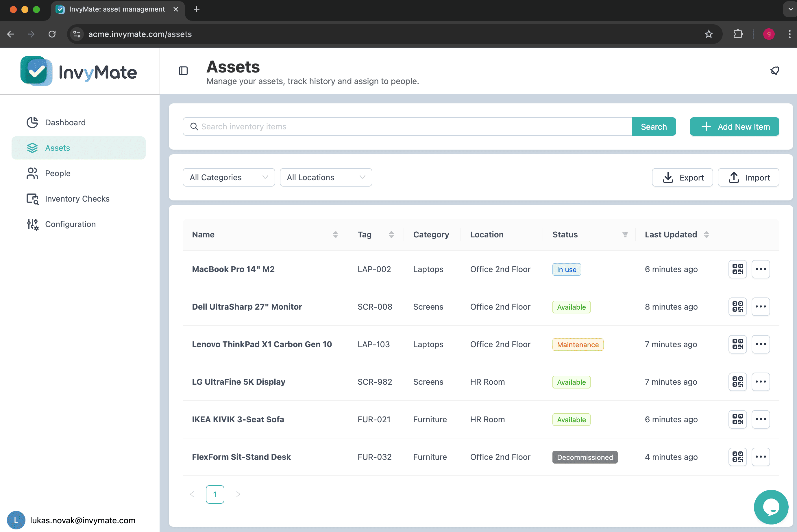The height and width of the screenshot is (532, 797).
Task: Click the Add New Item button
Action: 734,127
